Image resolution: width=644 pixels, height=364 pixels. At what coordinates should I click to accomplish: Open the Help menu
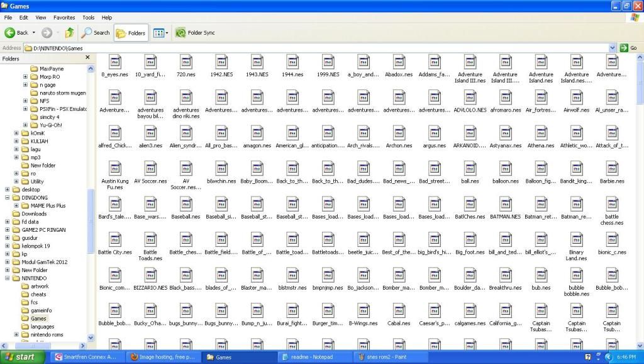coord(107,18)
